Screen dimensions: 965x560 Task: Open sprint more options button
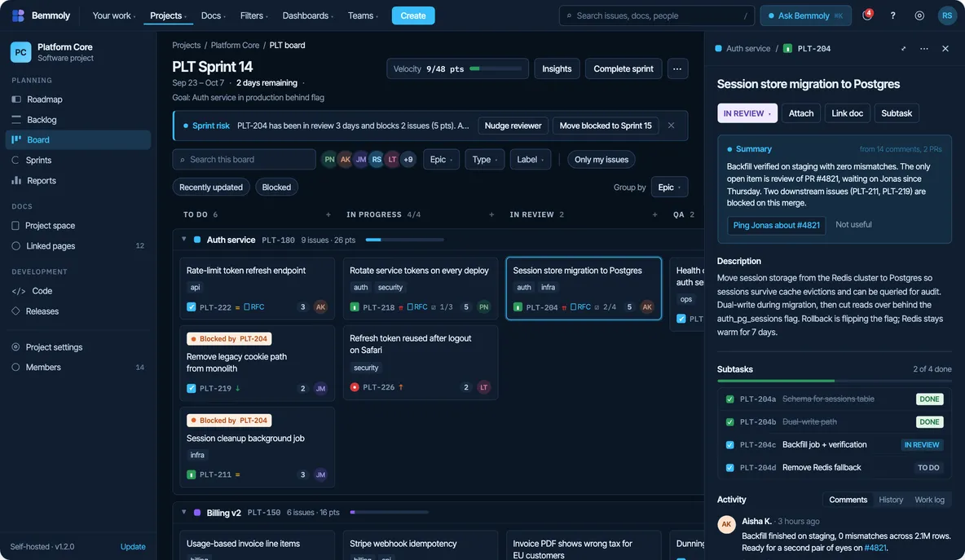(x=677, y=69)
